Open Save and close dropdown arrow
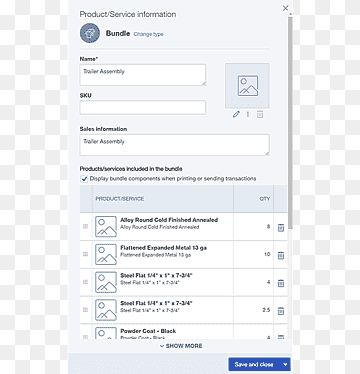Viewport: 360px width, 374px height. tap(285, 364)
